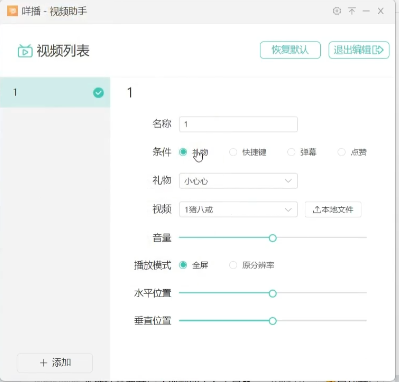Image resolution: width=399 pixels, height=382 pixels.
Task: Click the 咩播 app logo icon
Action: click(x=12, y=11)
